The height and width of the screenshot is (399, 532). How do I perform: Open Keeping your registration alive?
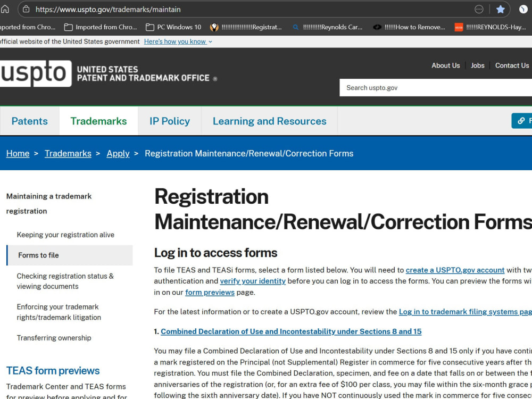[x=65, y=235]
